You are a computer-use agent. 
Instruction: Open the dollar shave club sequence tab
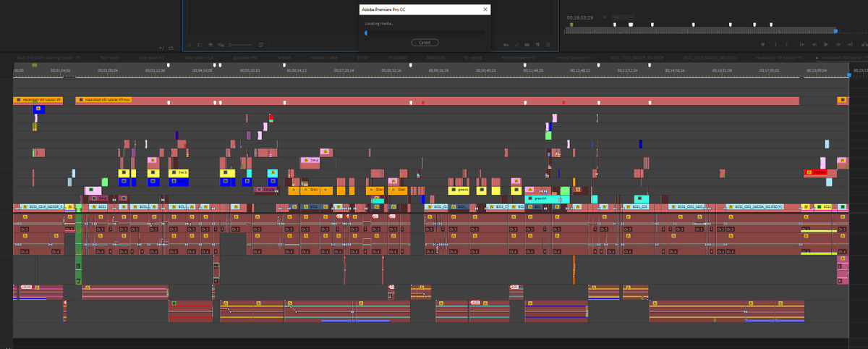pyautogui.click(x=200, y=56)
